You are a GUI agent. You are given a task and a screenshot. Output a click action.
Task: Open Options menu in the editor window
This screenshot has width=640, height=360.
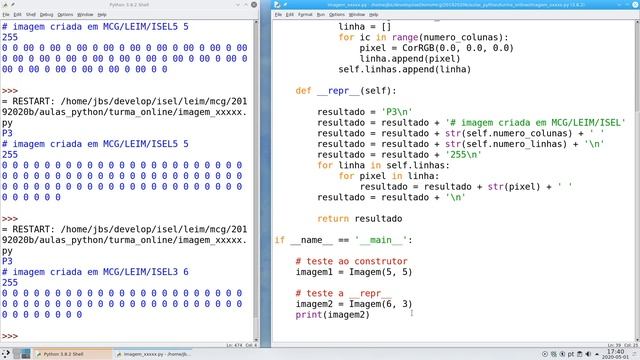pos(337,15)
